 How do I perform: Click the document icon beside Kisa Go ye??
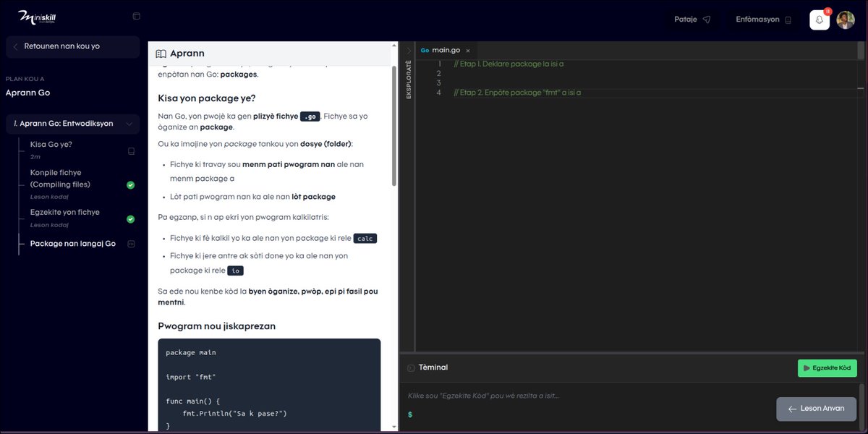[130, 151]
